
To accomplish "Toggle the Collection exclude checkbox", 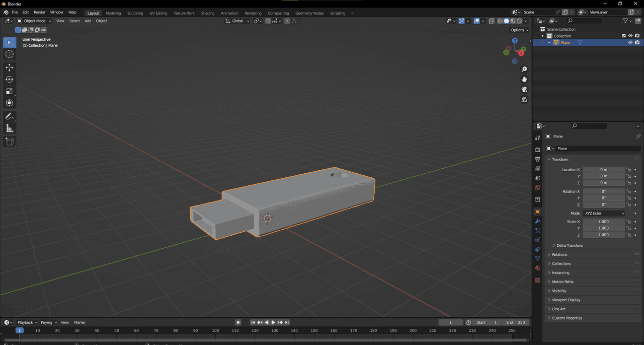I will (x=624, y=36).
